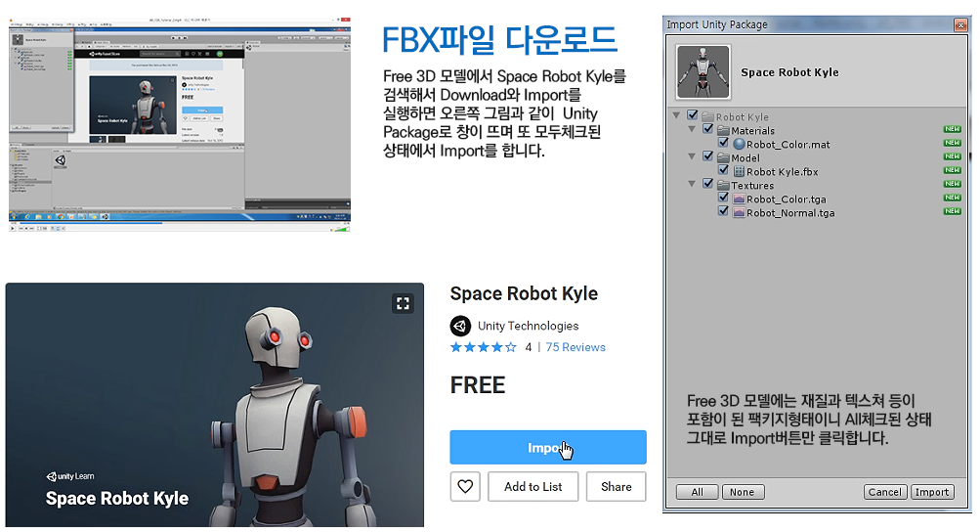Click the large Space Robot Kyle preview image
Image resolution: width=980 pixels, height=532 pixels.
(x=214, y=404)
